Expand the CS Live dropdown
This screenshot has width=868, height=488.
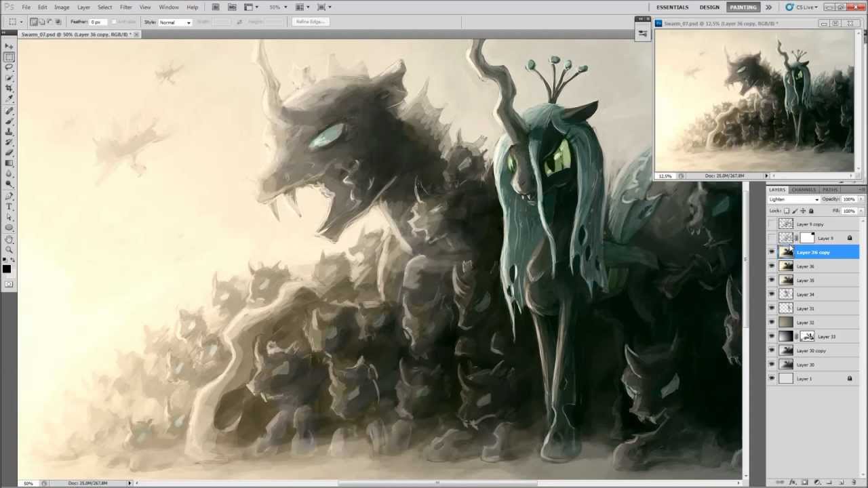(x=801, y=7)
